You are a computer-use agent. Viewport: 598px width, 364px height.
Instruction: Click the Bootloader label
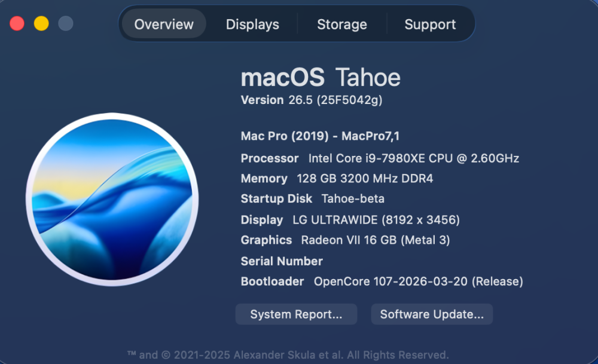[x=272, y=282]
